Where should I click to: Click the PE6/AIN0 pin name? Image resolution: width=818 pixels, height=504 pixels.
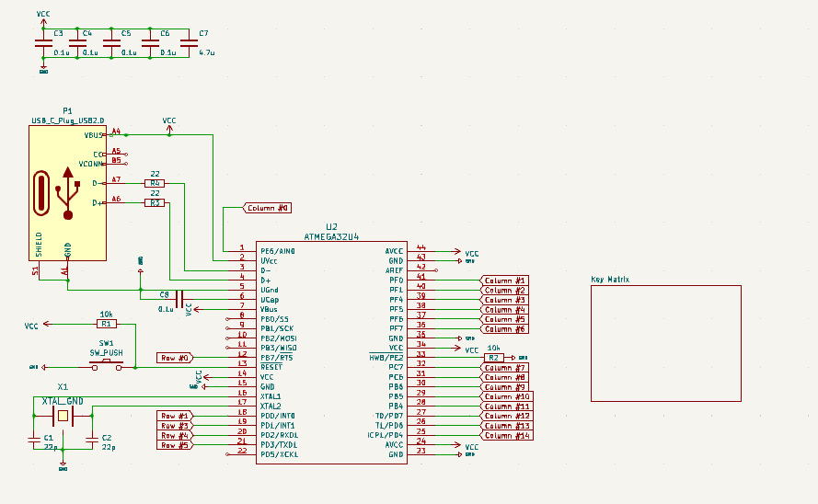coord(278,251)
